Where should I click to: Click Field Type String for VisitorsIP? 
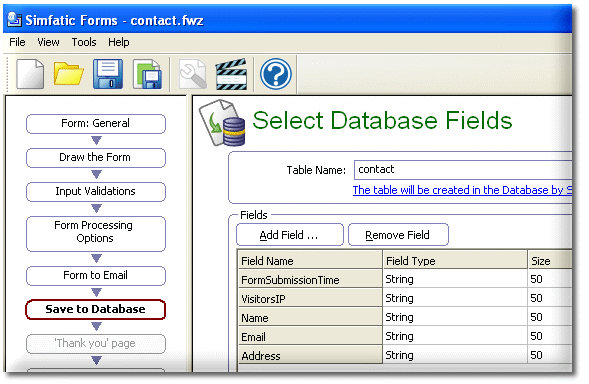[455, 298]
